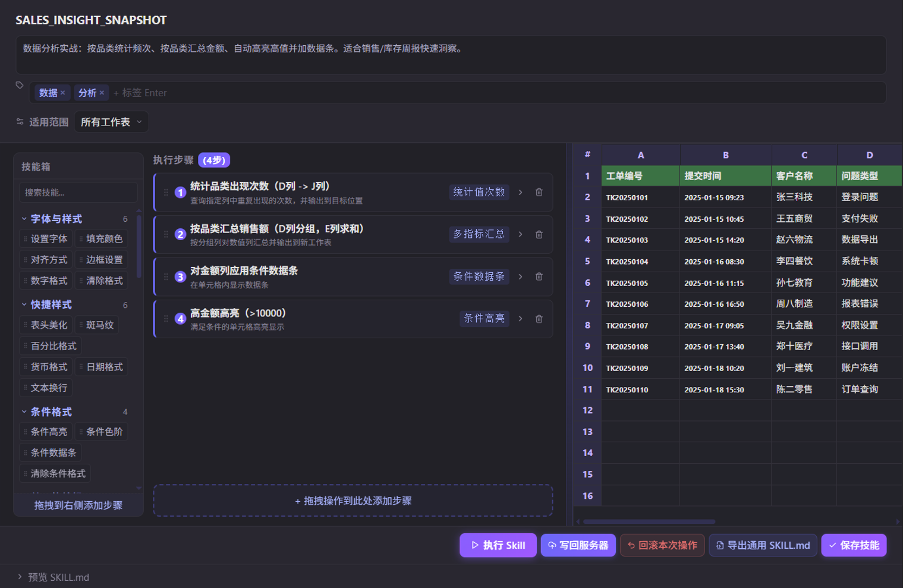Click 回滚本次操作 to undo
The height and width of the screenshot is (588, 903).
[x=662, y=545]
